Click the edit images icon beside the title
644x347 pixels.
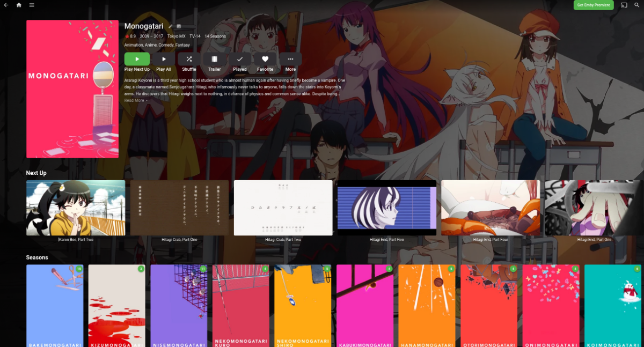179,26
